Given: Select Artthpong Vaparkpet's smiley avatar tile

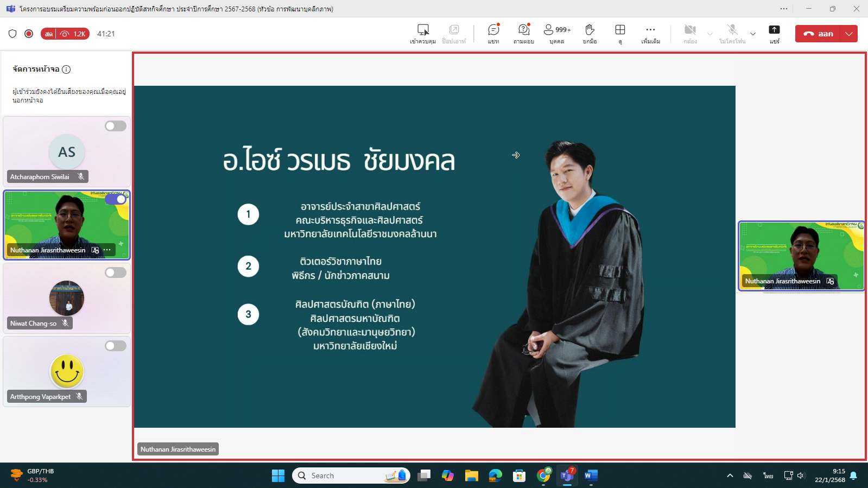Looking at the screenshot, I should click(67, 371).
